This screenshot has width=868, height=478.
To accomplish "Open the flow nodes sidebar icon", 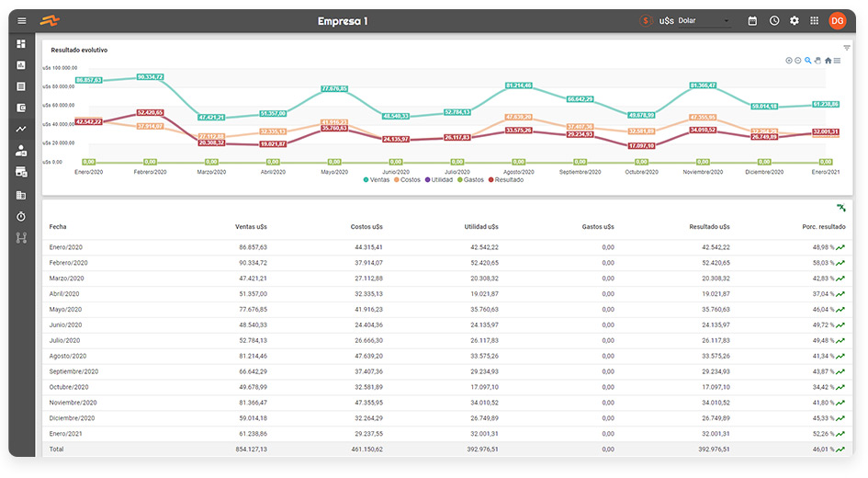I will pyautogui.click(x=21, y=238).
